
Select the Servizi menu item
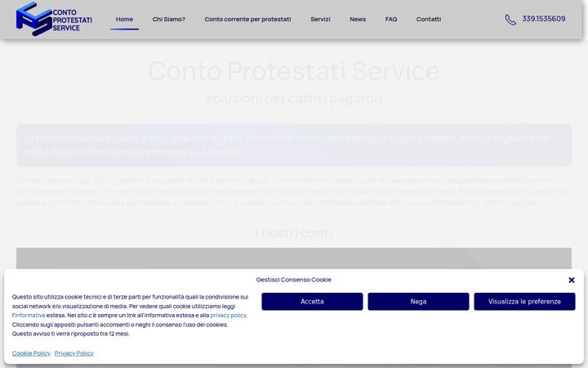click(320, 19)
